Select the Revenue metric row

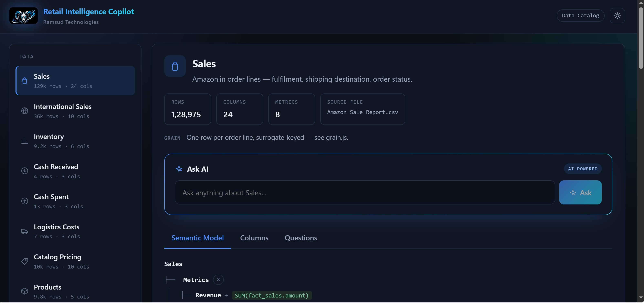point(247,295)
